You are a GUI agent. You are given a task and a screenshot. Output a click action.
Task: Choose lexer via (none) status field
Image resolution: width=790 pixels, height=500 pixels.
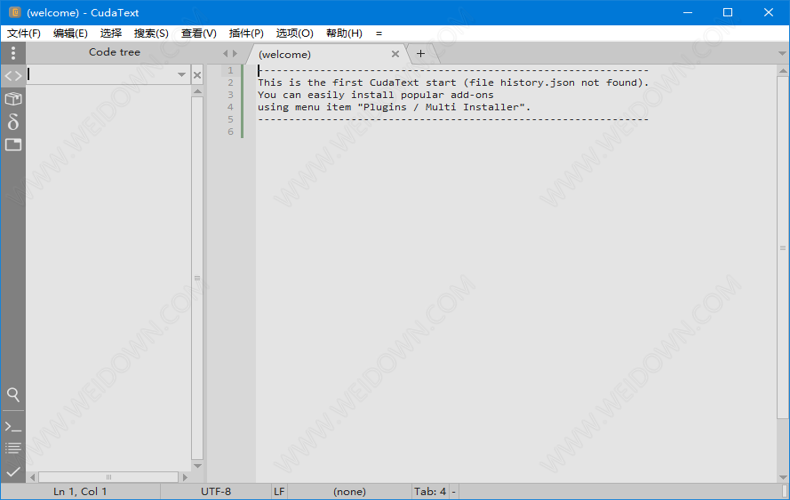(350, 491)
